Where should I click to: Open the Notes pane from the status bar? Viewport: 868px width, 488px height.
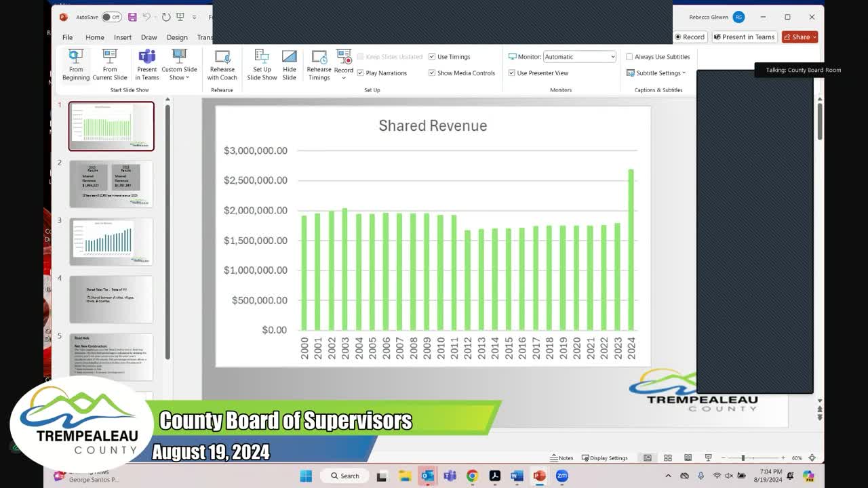pyautogui.click(x=561, y=458)
